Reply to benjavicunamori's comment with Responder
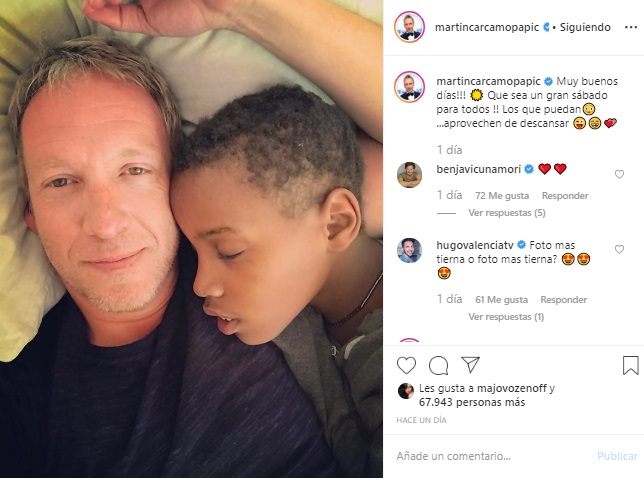This screenshot has width=644, height=478. [x=565, y=196]
